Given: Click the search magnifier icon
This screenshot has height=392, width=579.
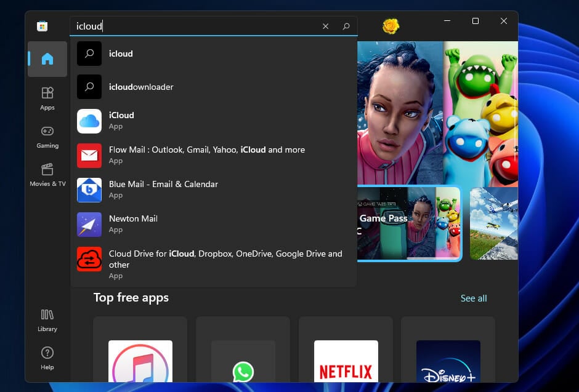Looking at the screenshot, I should coord(346,26).
